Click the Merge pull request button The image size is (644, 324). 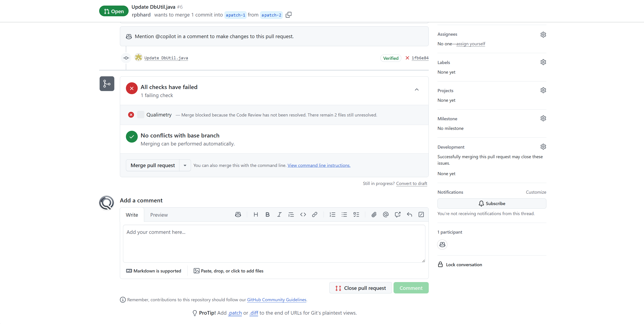coord(152,165)
